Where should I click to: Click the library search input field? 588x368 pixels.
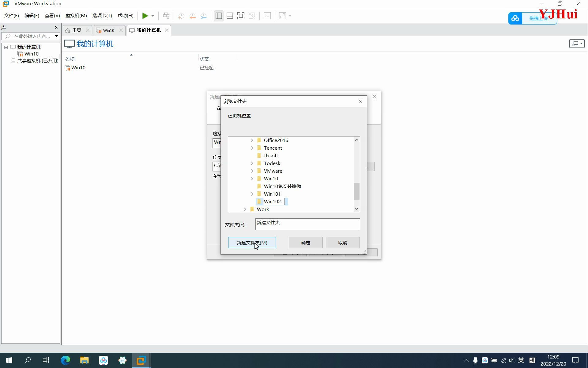tap(28, 36)
